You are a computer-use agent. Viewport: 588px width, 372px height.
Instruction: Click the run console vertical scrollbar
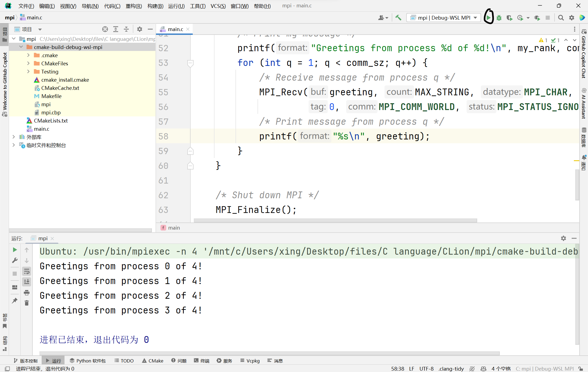pyautogui.click(x=577, y=295)
